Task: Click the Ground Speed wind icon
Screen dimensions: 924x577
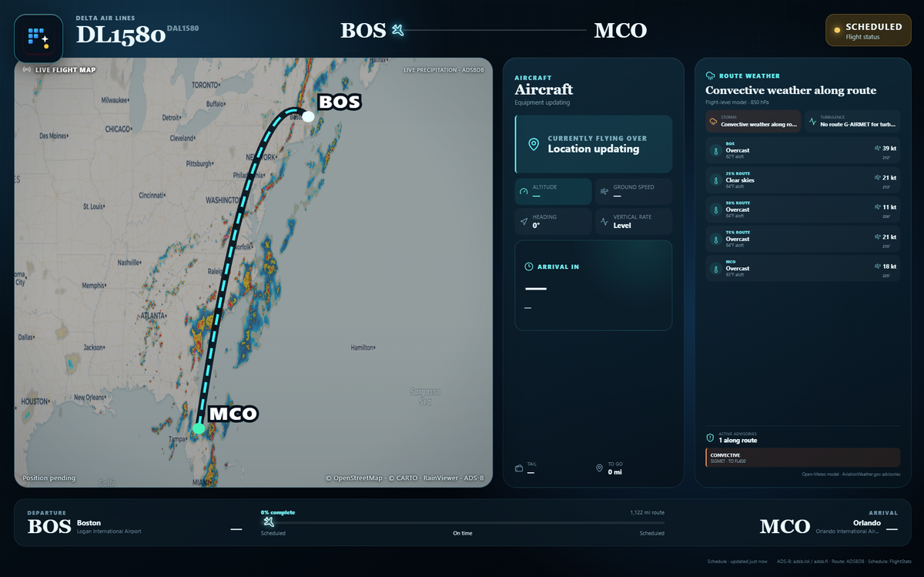Action: [x=604, y=191]
